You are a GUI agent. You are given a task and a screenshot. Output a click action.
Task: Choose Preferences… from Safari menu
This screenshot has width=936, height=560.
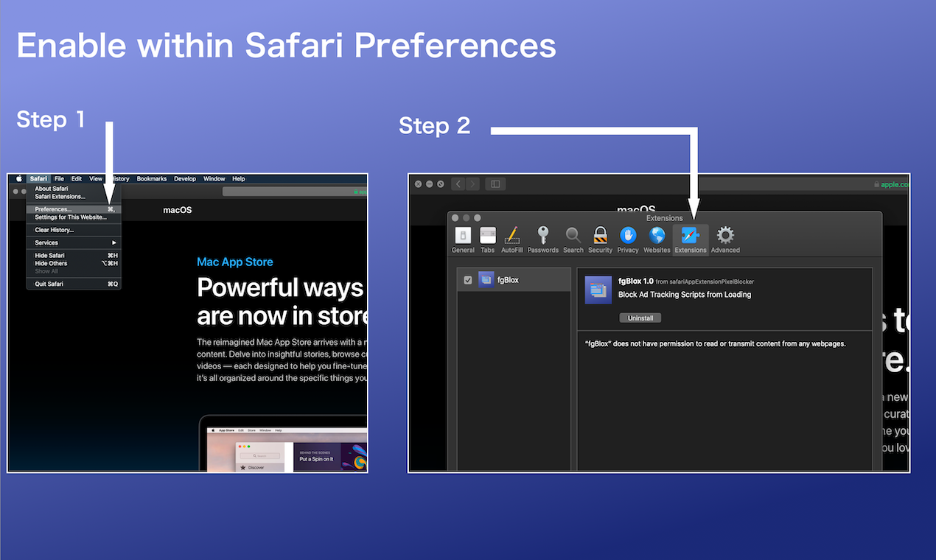(x=74, y=209)
